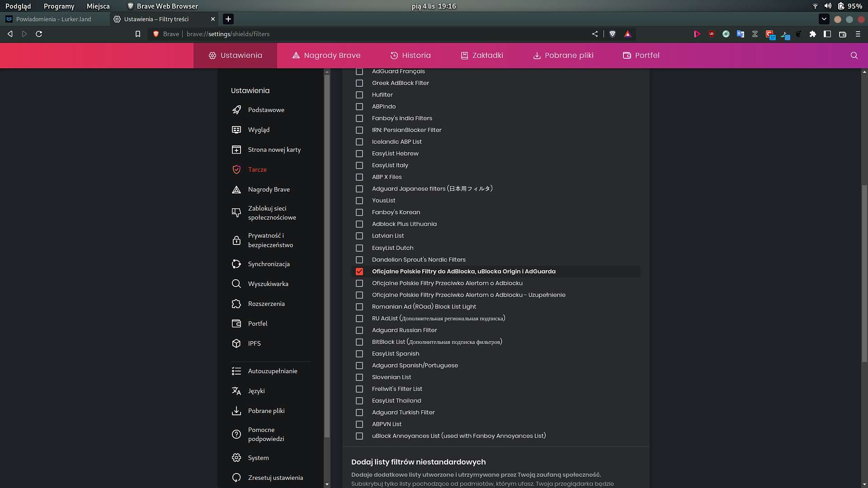Open the uBlock Origin extension icon
This screenshot has height=488, width=868.
click(712, 34)
